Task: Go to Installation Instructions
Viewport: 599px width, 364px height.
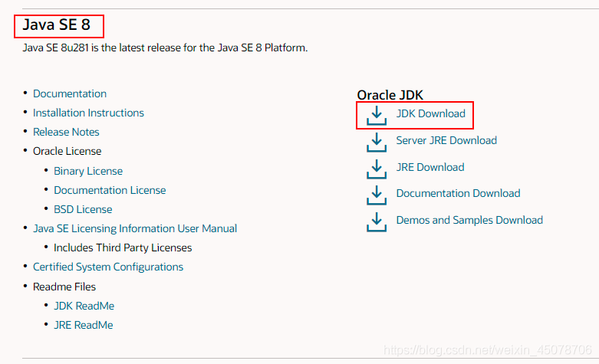Action: (x=88, y=113)
